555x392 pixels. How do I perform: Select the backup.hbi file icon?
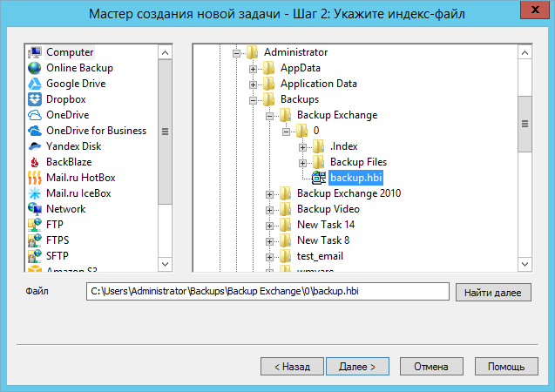tap(320, 178)
